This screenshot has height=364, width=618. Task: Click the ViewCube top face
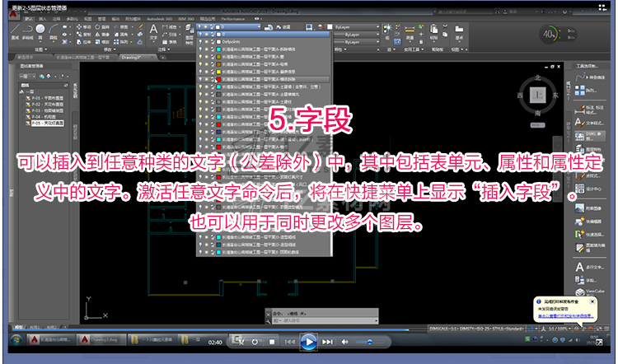point(537,95)
